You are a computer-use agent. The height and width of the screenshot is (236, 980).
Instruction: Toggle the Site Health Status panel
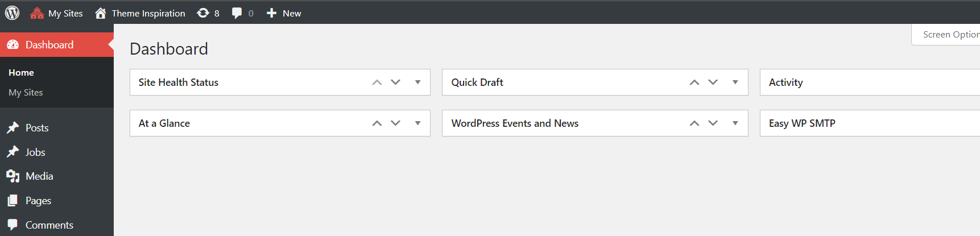coord(417,82)
